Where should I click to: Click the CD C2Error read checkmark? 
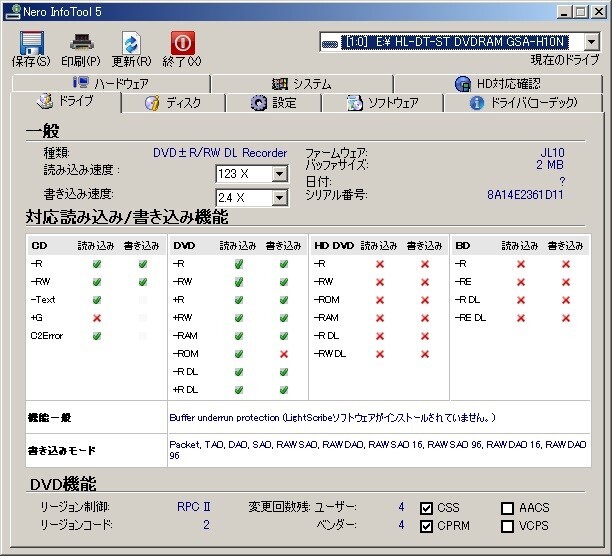pyautogui.click(x=97, y=336)
